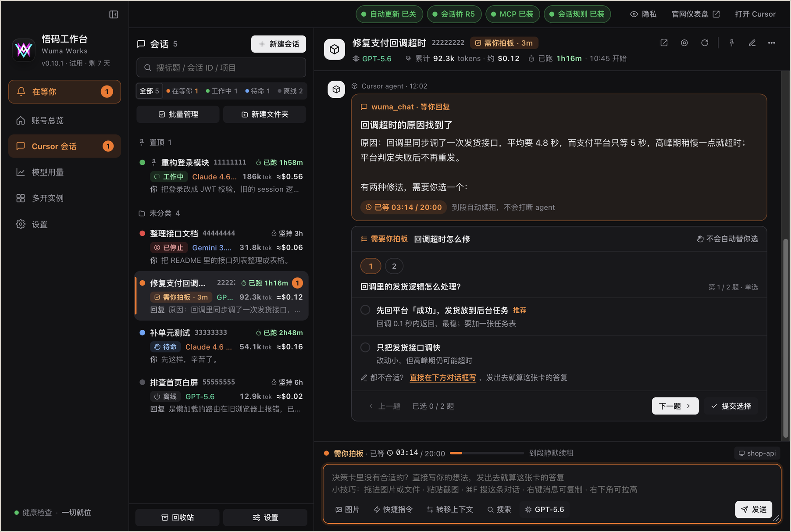Focus the 搜标题 / 会话 ID search field
This screenshot has width=791, height=532.
click(221, 68)
